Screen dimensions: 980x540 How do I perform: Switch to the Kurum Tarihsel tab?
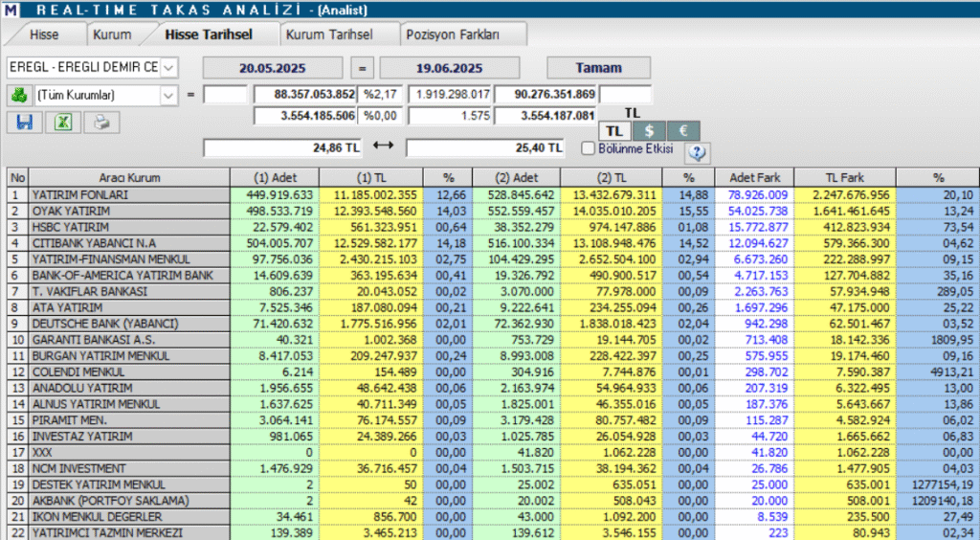[328, 34]
